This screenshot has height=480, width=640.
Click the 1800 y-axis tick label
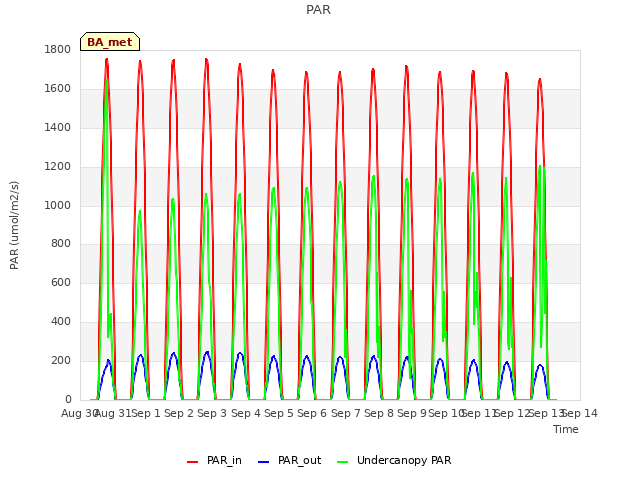pyautogui.click(x=58, y=49)
